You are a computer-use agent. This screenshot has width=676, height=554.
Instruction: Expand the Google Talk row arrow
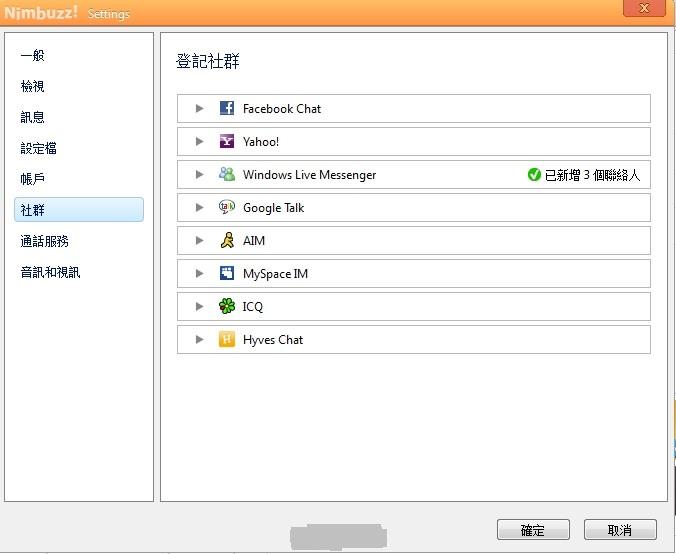199,207
